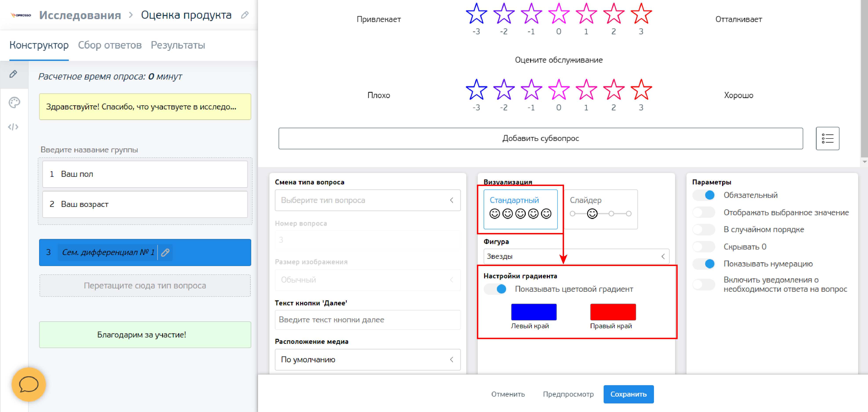Click the Введите название группы field

(x=89, y=150)
